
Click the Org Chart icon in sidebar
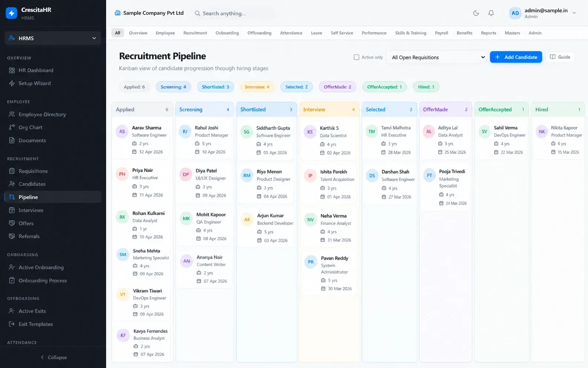(x=12, y=127)
